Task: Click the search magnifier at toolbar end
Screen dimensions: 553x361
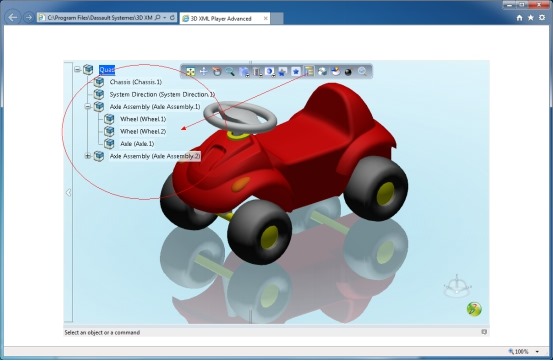Action: tap(362, 72)
